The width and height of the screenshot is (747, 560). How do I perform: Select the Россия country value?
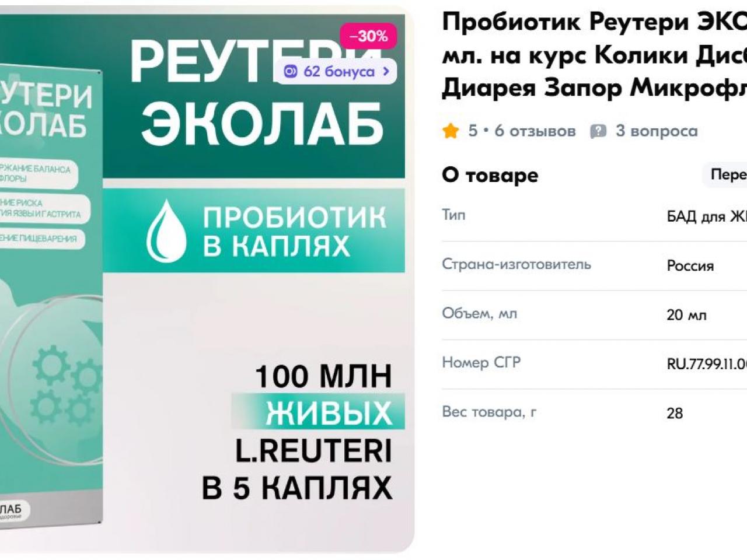(690, 265)
